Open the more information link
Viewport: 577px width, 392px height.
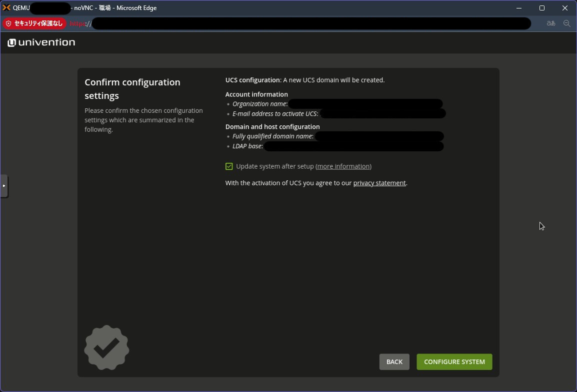pos(343,166)
